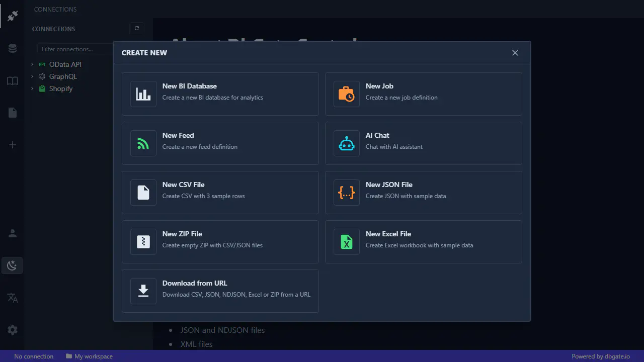Click the OData API connection icon
This screenshot has width=644, height=362.
(x=42, y=64)
